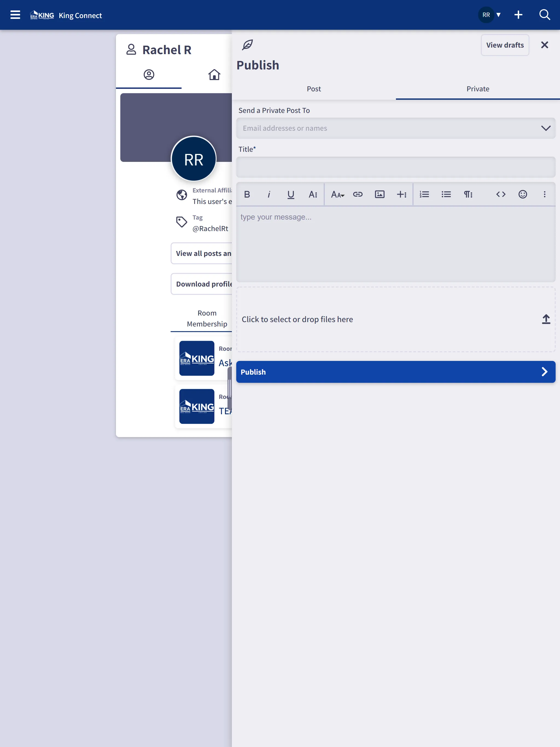Insert a hyperlink

point(358,194)
